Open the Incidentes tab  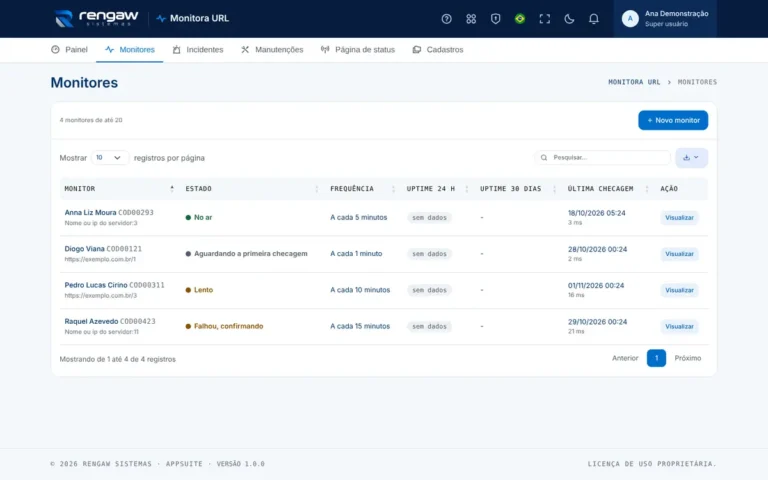point(198,49)
